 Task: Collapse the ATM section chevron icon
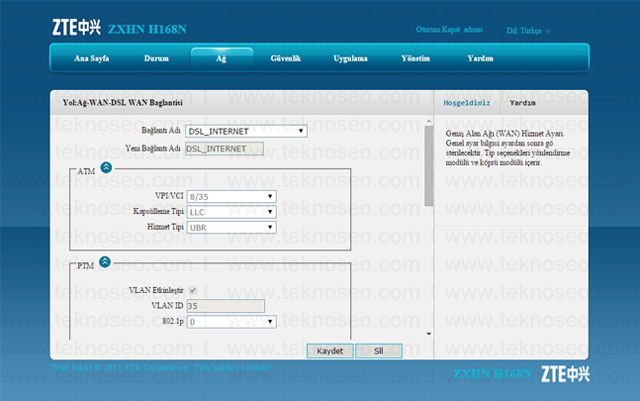pos(106,167)
